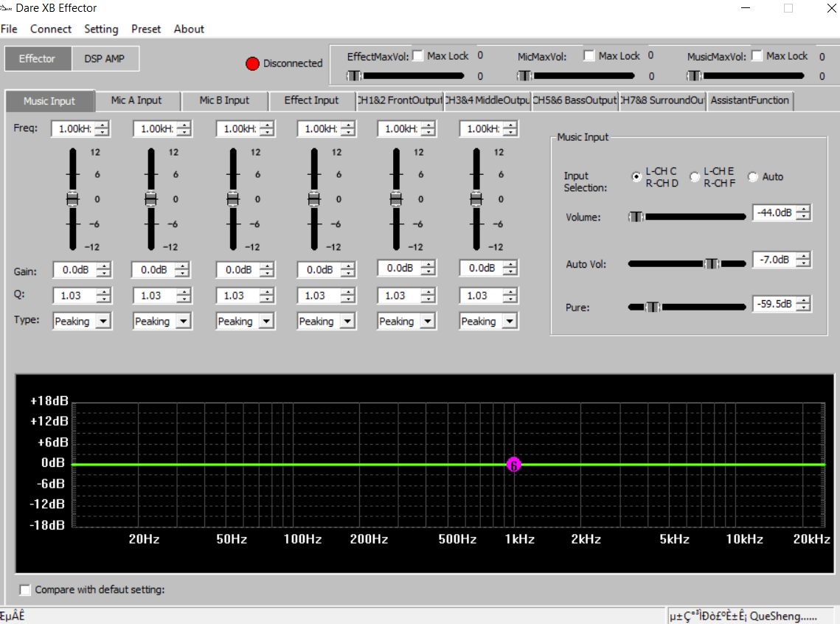Click the Dare XB Effector title bar icon

(6, 8)
